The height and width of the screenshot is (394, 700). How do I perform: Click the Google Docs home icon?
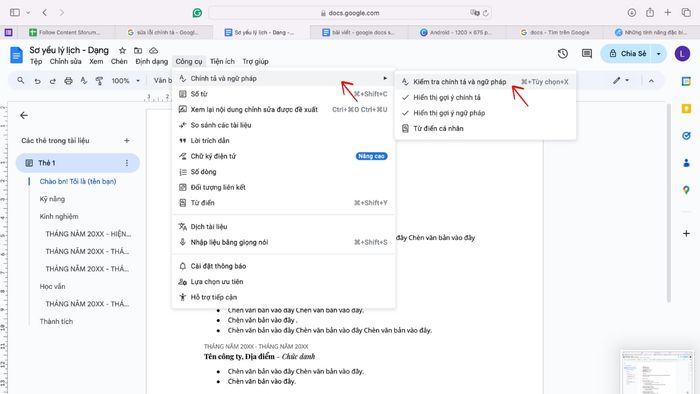(x=16, y=55)
